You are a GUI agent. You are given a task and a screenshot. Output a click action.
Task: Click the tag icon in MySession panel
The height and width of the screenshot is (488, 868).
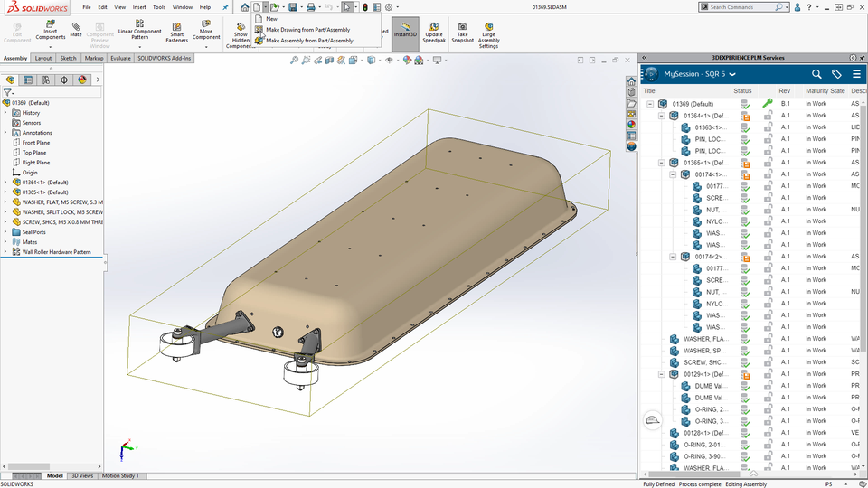[836, 73]
